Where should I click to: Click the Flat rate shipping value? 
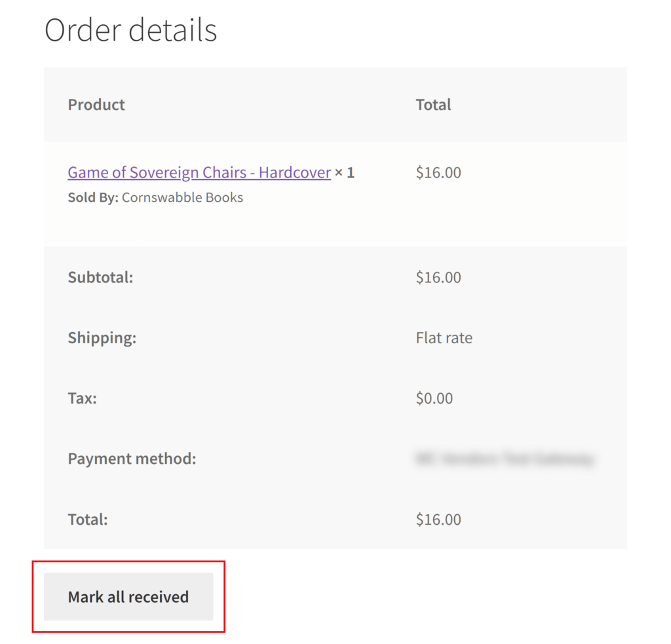[444, 338]
